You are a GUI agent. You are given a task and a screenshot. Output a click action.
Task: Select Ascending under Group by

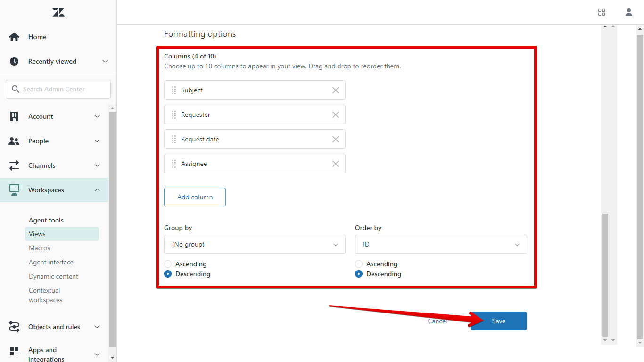[x=168, y=264]
